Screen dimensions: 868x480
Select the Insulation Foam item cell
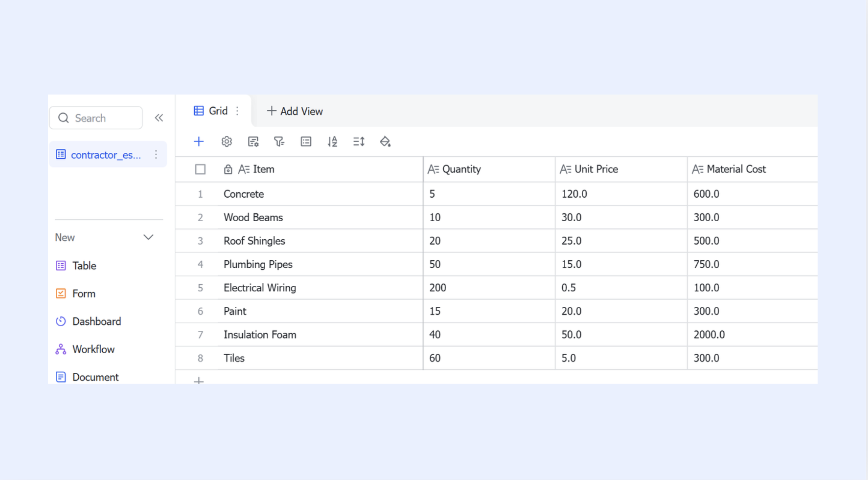pos(320,335)
